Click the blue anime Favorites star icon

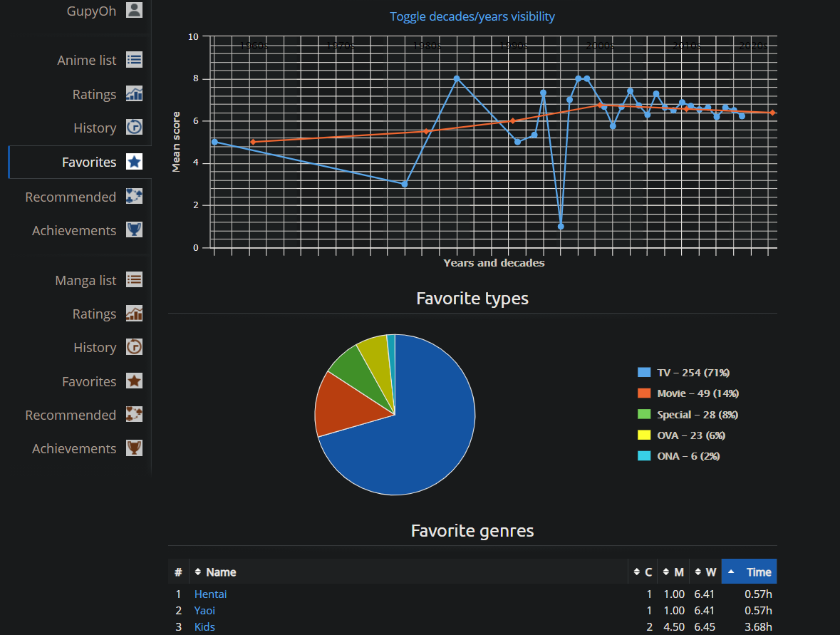pos(134,162)
